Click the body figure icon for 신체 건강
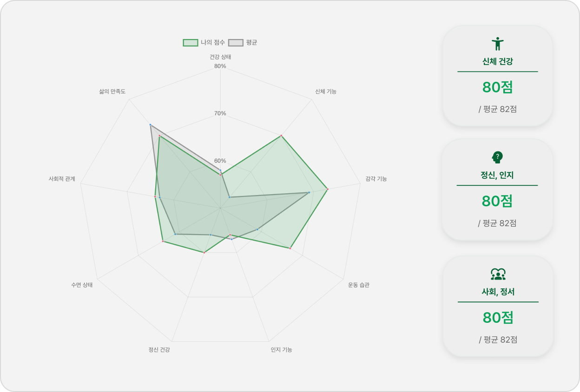The width and height of the screenshot is (580, 392). (x=498, y=44)
